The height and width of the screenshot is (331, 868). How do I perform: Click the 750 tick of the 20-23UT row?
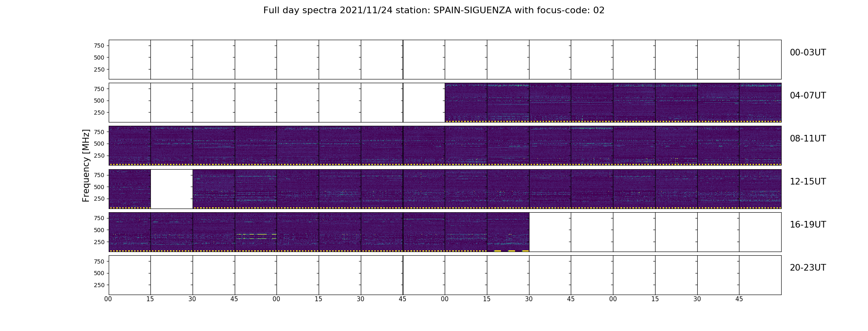tap(99, 261)
